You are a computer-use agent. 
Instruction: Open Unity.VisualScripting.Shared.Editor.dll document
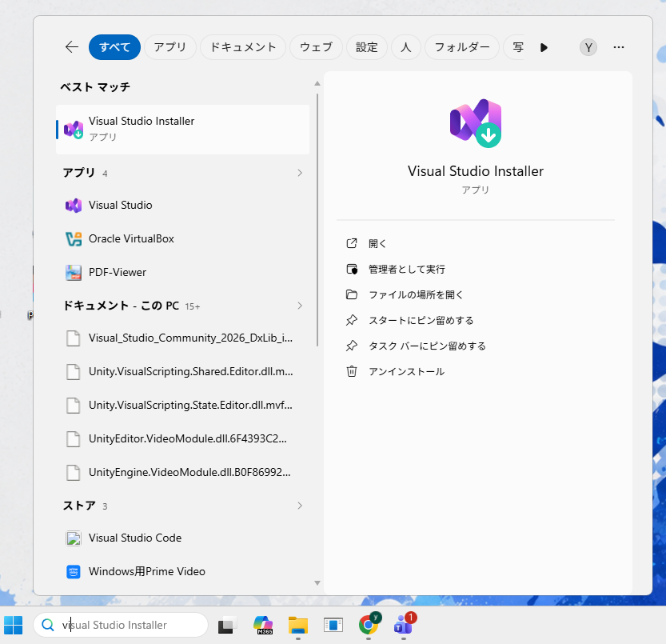[x=182, y=372]
